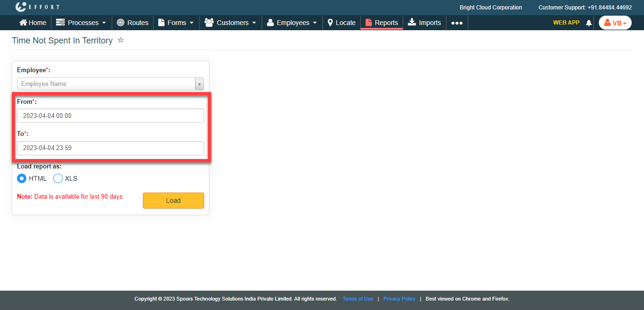Select HTML report format
The height and width of the screenshot is (310, 644).
tap(22, 178)
